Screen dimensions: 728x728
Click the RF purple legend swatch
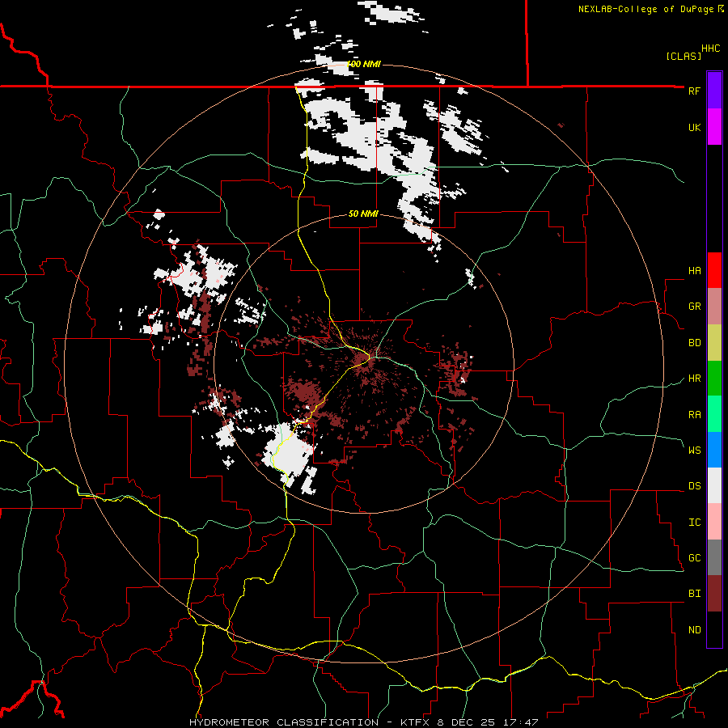click(714, 91)
